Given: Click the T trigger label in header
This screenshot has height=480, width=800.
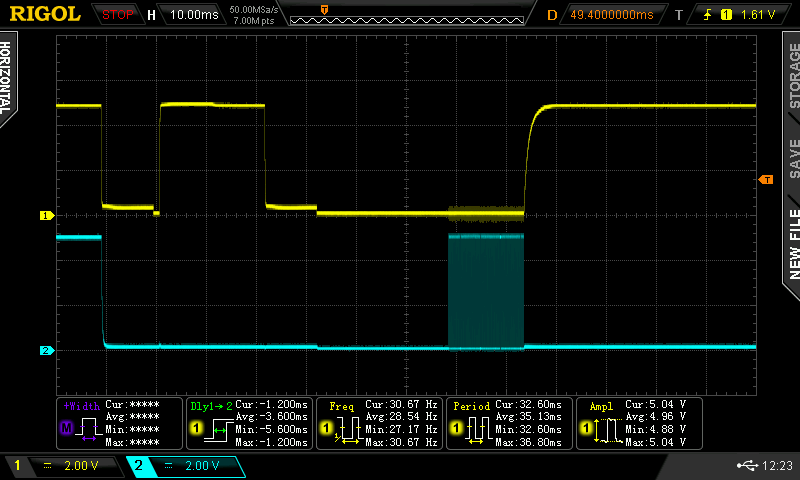Looking at the screenshot, I should point(679,15).
